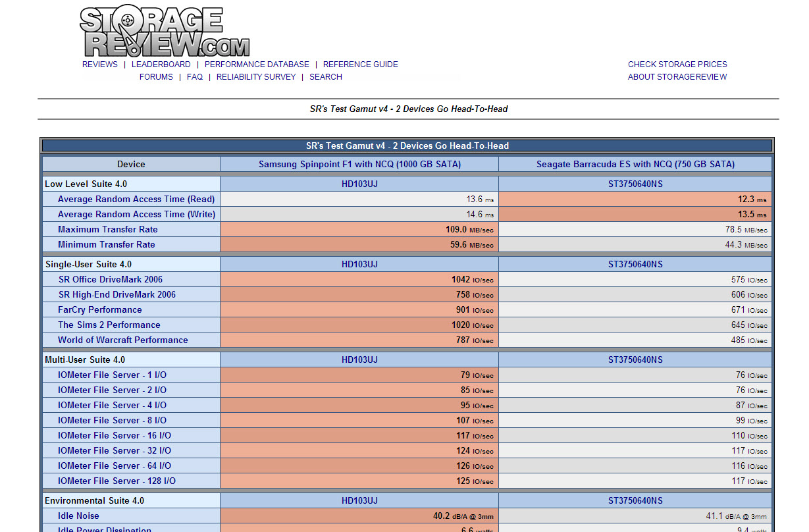The width and height of the screenshot is (809, 532).
Task: Click Samsung Spinpoint F1 device header
Action: pos(359,165)
